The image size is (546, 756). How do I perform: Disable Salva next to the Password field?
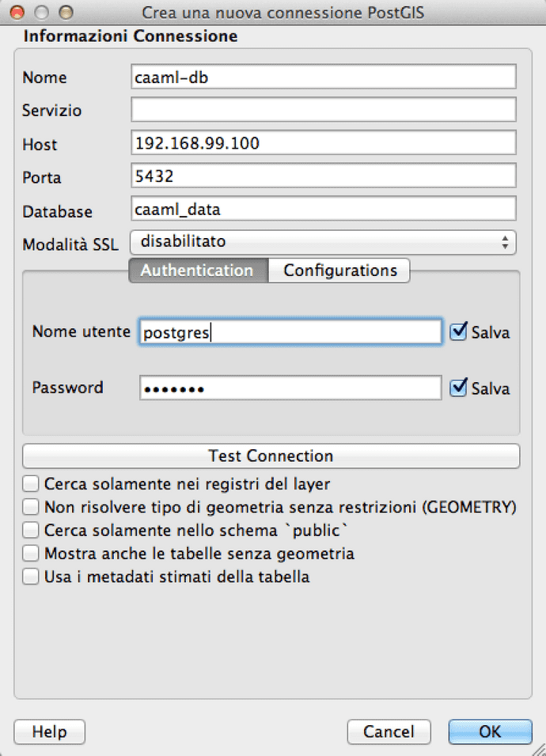pyautogui.click(x=458, y=387)
